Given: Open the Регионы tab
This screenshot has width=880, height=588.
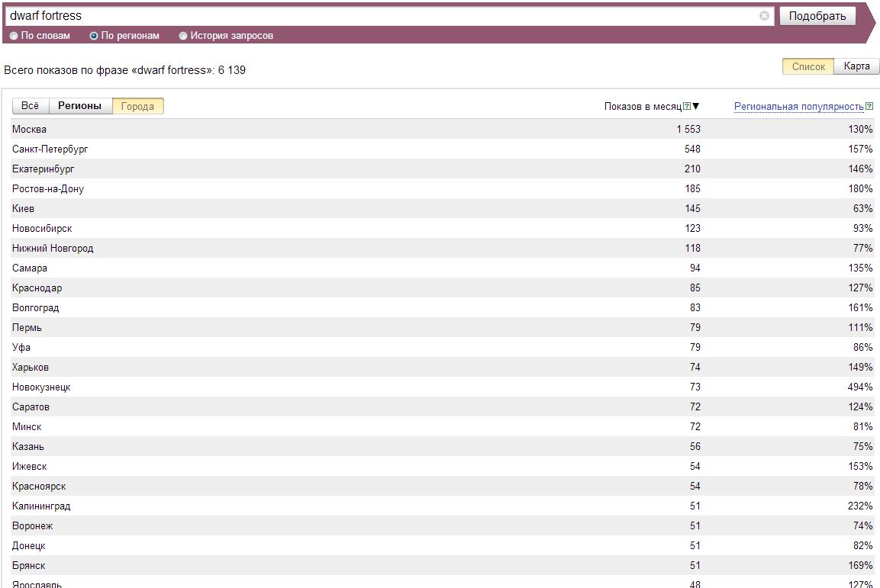Looking at the screenshot, I should tap(80, 106).
